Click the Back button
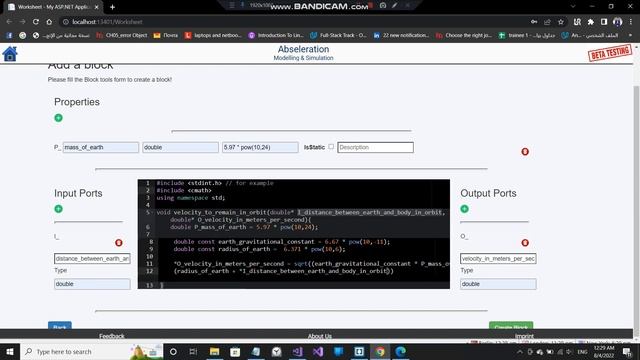 point(60,326)
